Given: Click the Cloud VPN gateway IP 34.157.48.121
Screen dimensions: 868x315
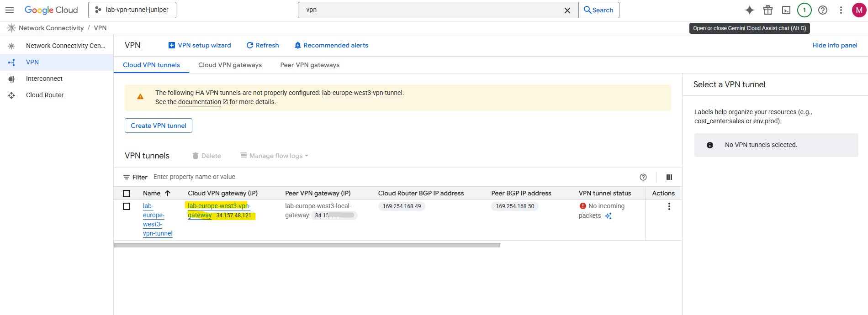Looking at the screenshot, I should [234, 215].
